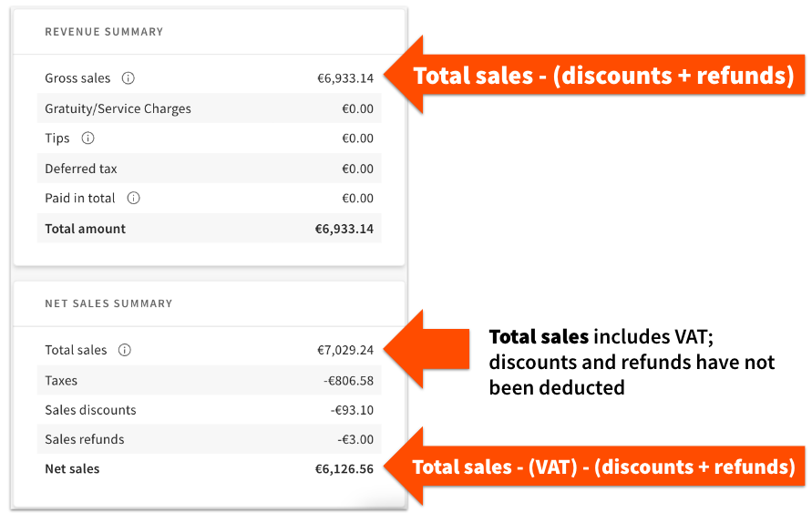Click the Net sales value €6,126.56

click(344, 469)
